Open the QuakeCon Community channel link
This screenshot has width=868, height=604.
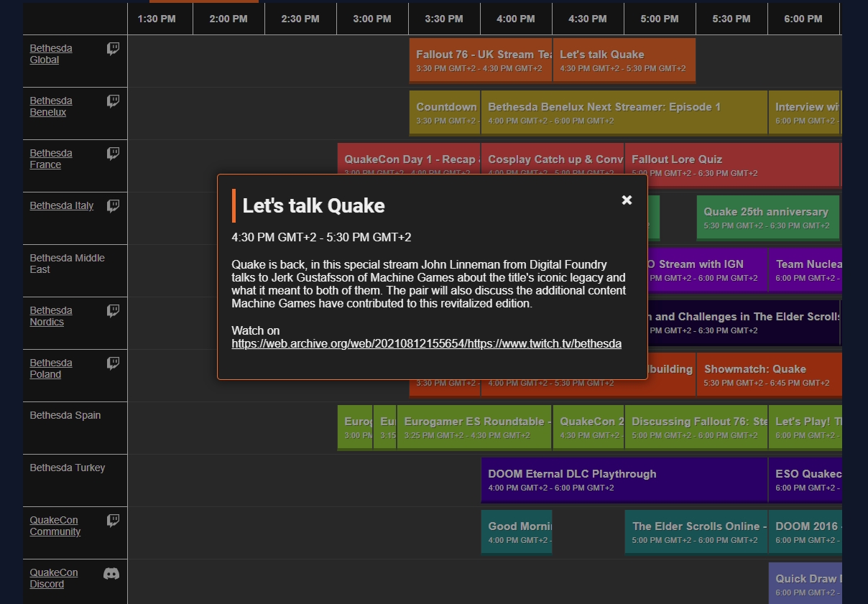tap(55, 526)
